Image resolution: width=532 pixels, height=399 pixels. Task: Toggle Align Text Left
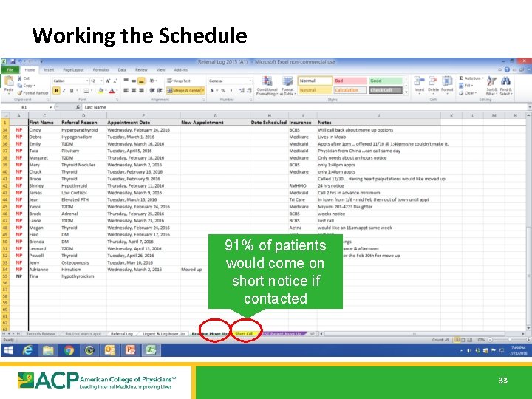pyautogui.click(x=126, y=91)
